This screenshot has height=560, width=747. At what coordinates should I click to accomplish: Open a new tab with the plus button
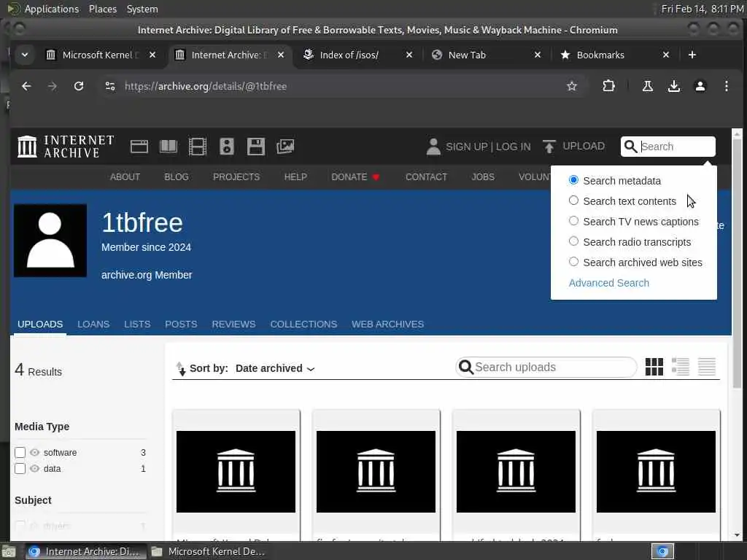[692, 55]
